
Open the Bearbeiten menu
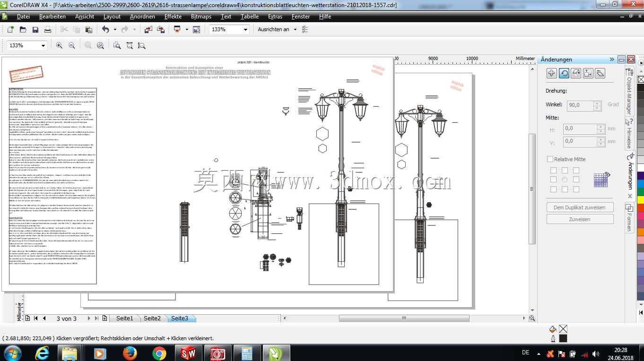[52, 17]
